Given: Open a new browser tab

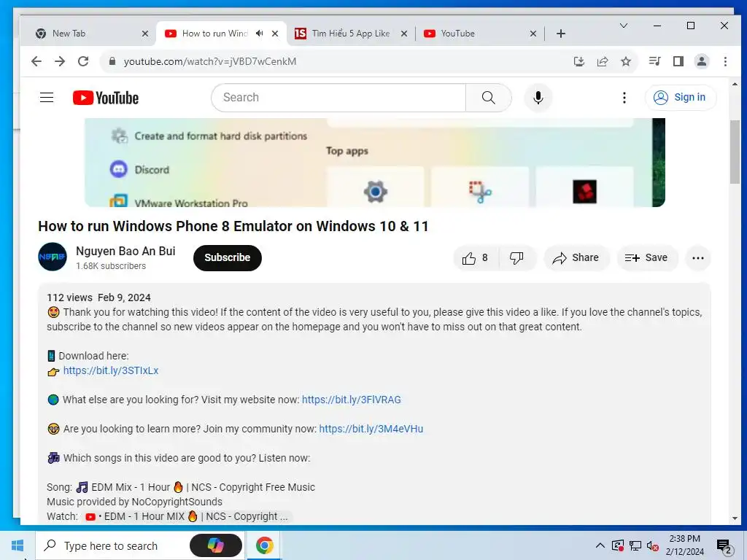Looking at the screenshot, I should (561, 34).
